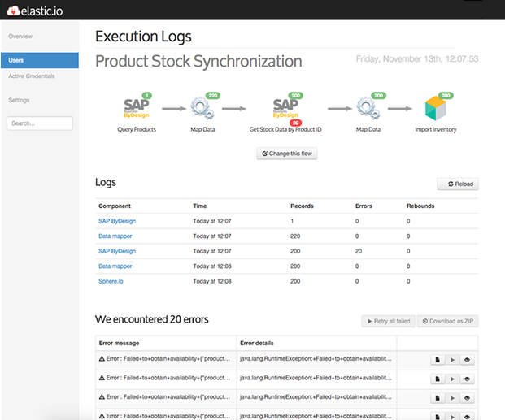This screenshot has width=505, height=420.
Task: Click the Import Inventory cube icon
Action: point(435,109)
